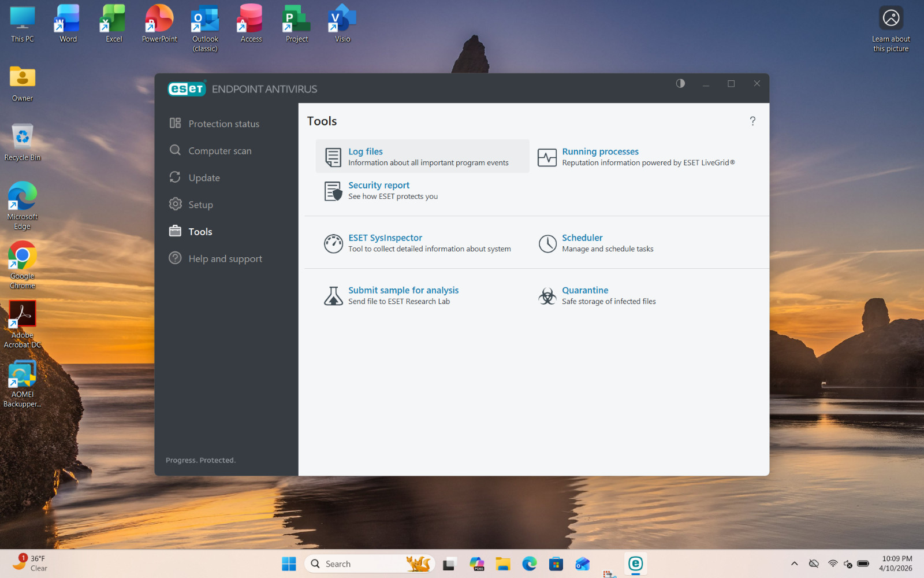Open the Quarantine link
Viewport: 924px width, 578px height.
pos(585,290)
